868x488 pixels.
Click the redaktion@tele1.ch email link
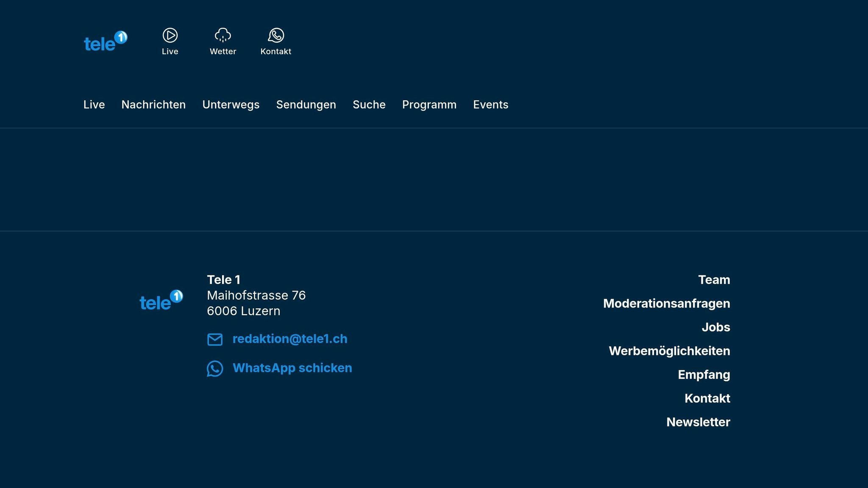tap(290, 339)
